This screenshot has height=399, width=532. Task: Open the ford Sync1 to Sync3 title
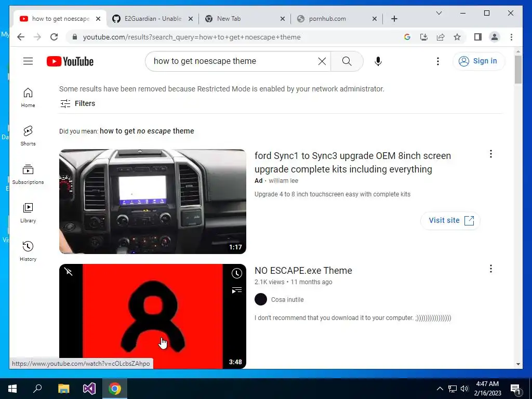pyautogui.click(x=353, y=163)
